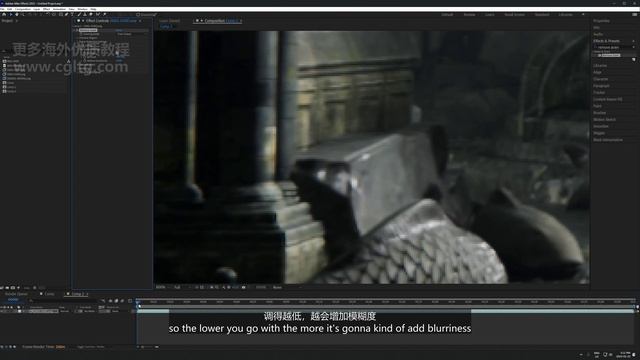Switch to the Standard workspace
640x360 pixels.
(542, 15)
